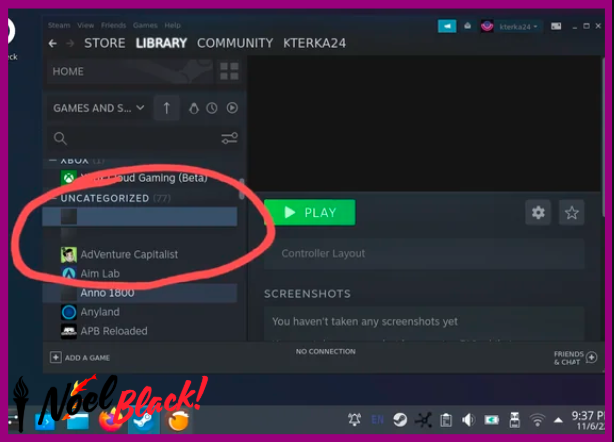The width and height of the screenshot is (614, 442).
Task: Open the Steam tray icon
Action: 400,420
